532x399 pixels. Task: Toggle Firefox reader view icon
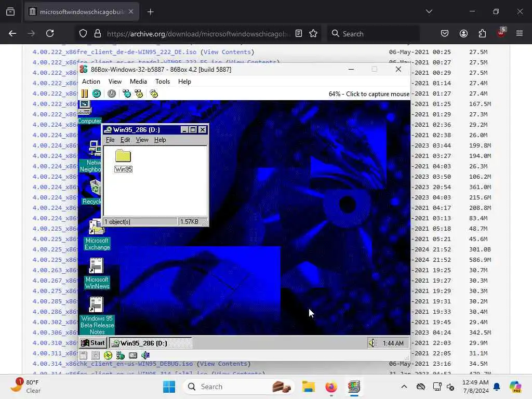click(299, 34)
